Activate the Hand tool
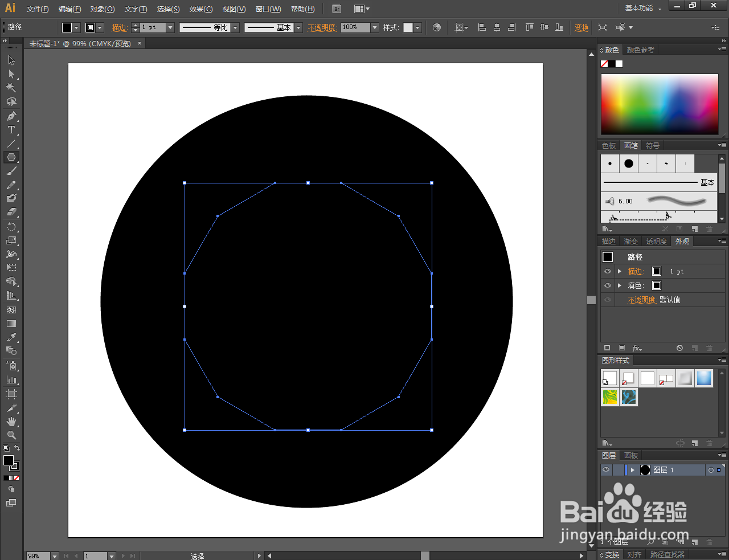This screenshot has height=560, width=729. [11, 422]
